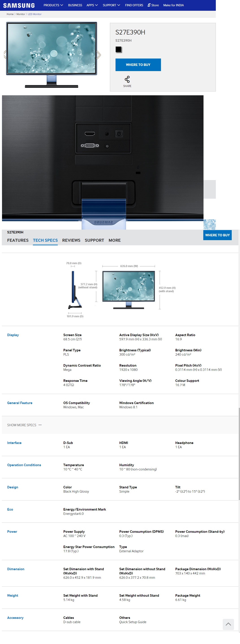Click Where to Buy in sticky product bar
240x644 pixels.
[x=217, y=235]
